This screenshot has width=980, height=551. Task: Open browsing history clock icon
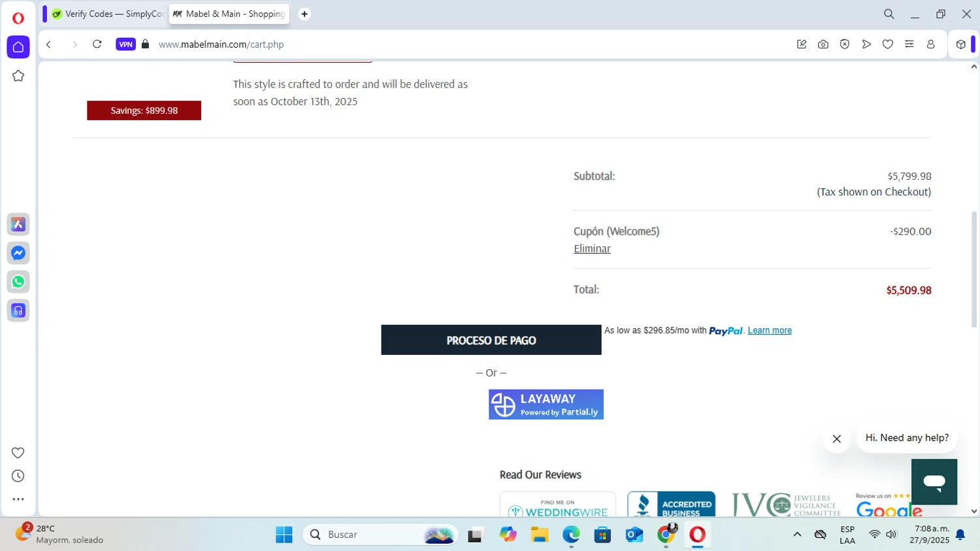(18, 476)
